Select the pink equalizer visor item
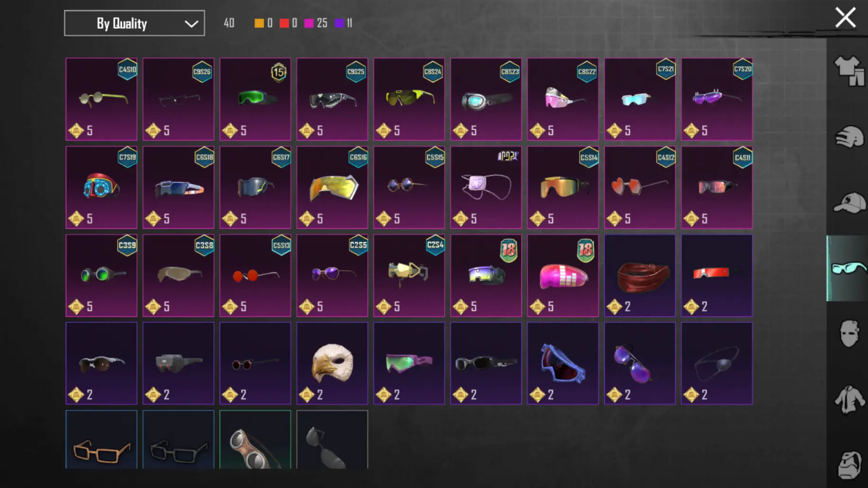The height and width of the screenshot is (488, 868). coord(563,276)
